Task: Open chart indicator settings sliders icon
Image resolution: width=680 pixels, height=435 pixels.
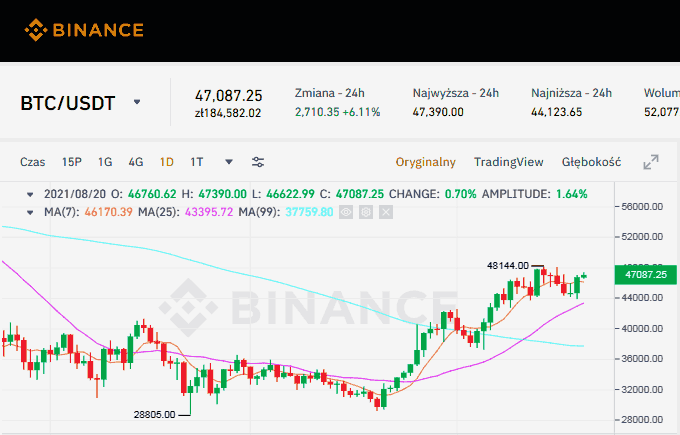Action: tap(258, 162)
